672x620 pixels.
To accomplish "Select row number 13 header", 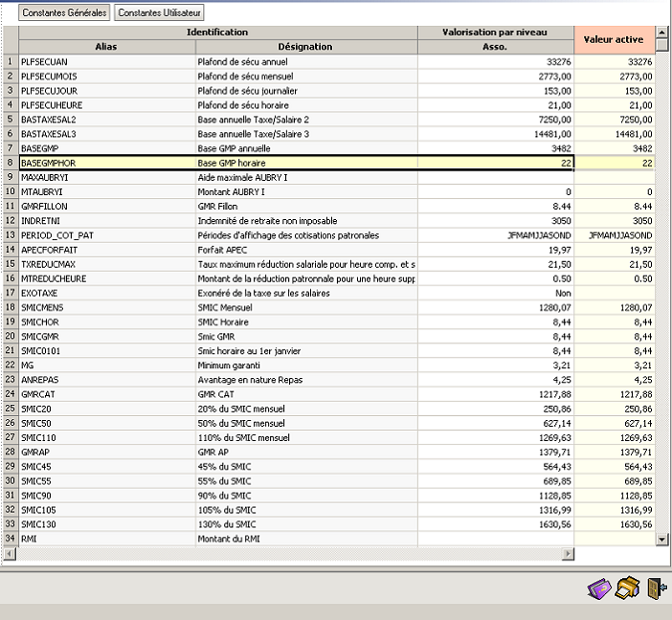I will coord(10,235).
